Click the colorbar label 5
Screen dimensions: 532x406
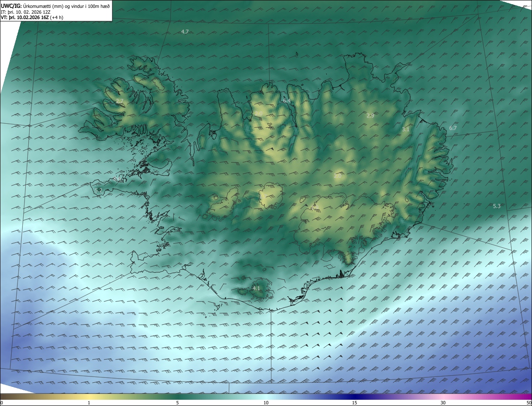click(177, 403)
